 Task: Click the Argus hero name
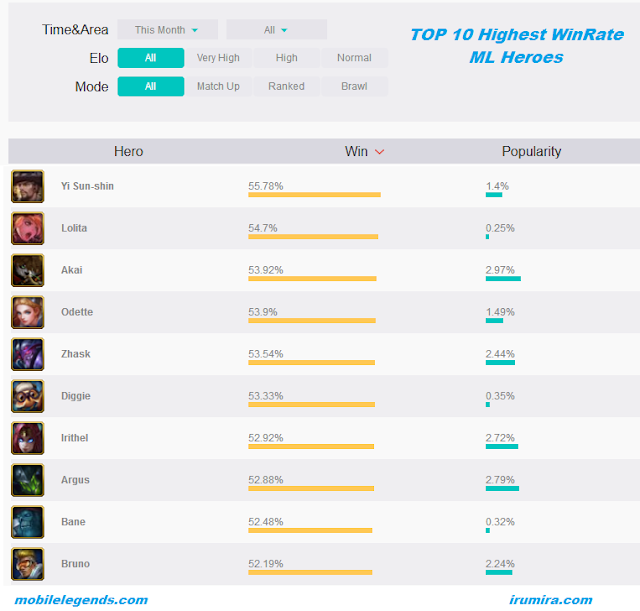coord(75,480)
